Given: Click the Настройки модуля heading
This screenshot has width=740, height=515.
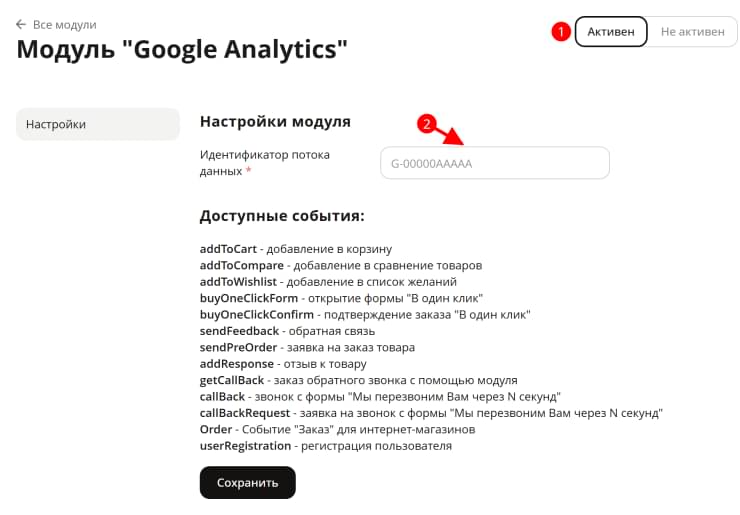Looking at the screenshot, I should click(x=275, y=121).
